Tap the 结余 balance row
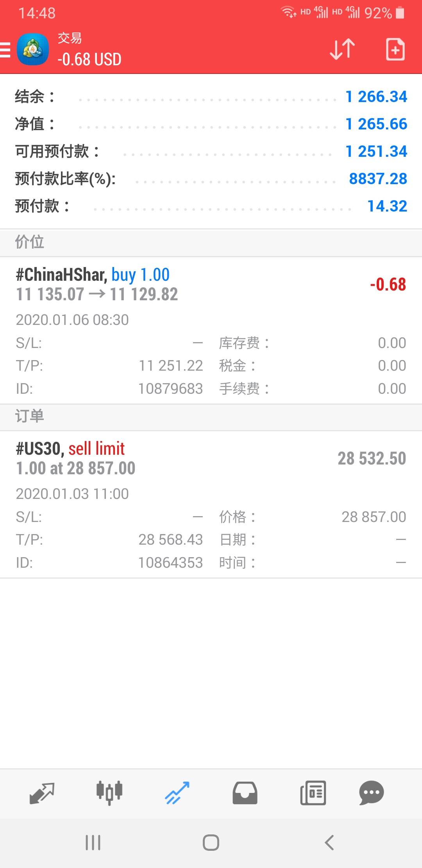 pos(211,97)
